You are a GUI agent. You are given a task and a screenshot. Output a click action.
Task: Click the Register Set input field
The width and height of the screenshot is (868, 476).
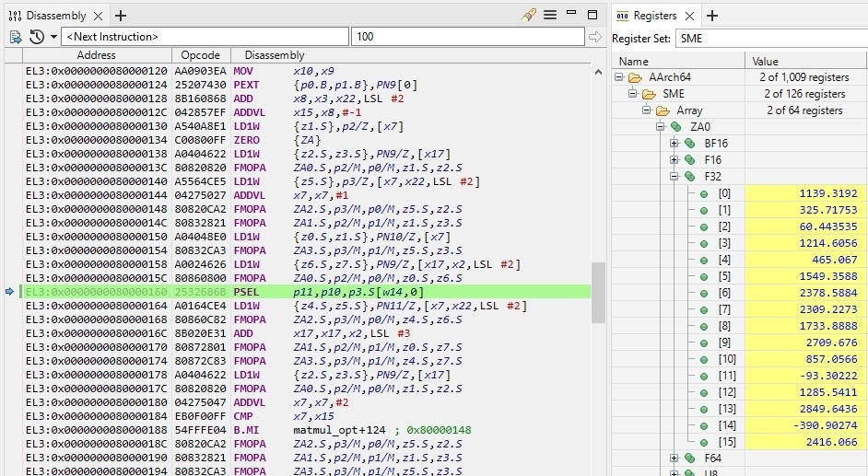(770, 39)
